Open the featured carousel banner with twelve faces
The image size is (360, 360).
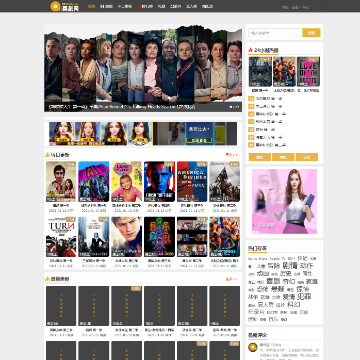(x=143, y=68)
